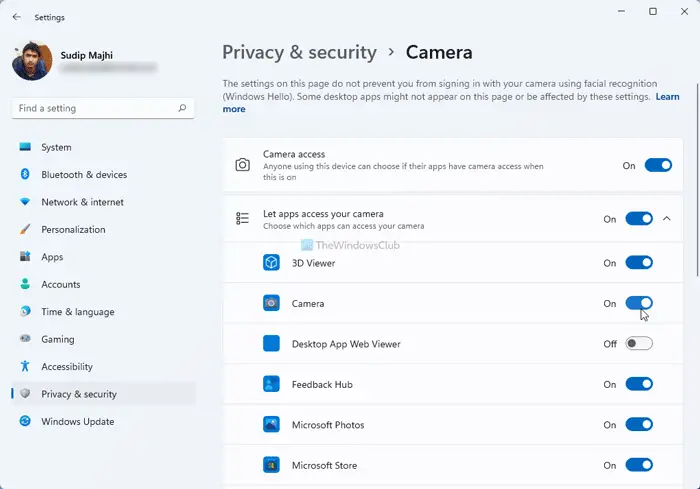Turn off Feedback Hub camera toggle
700x489 pixels.
click(639, 384)
